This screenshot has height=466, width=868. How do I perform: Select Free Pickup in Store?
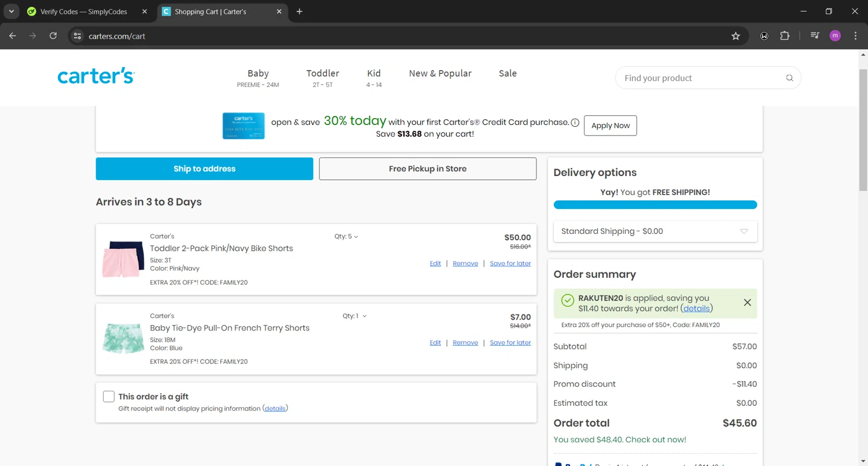[x=428, y=169]
